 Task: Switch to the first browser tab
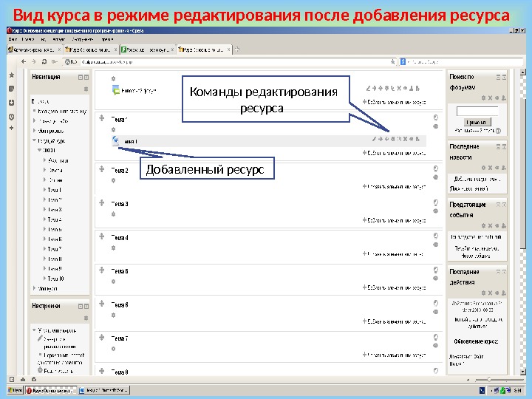point(34,50)
